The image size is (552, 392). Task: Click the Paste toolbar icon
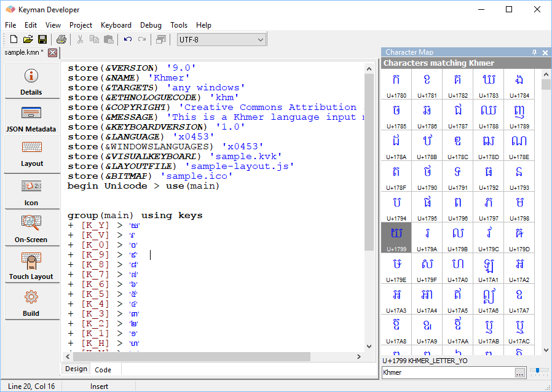pos(109,39)
